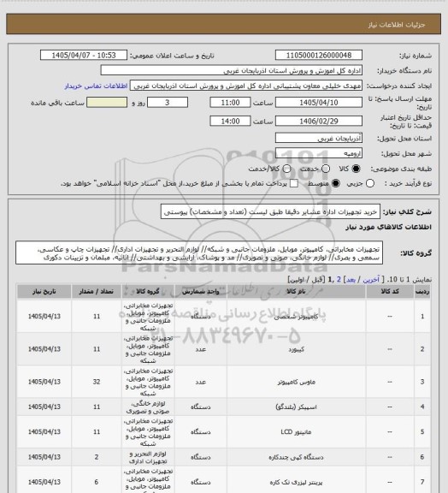Click the اطلاعات کالاهای مورد نیاز section heading
The image size is (448, 493).
[x=389, y=227]
